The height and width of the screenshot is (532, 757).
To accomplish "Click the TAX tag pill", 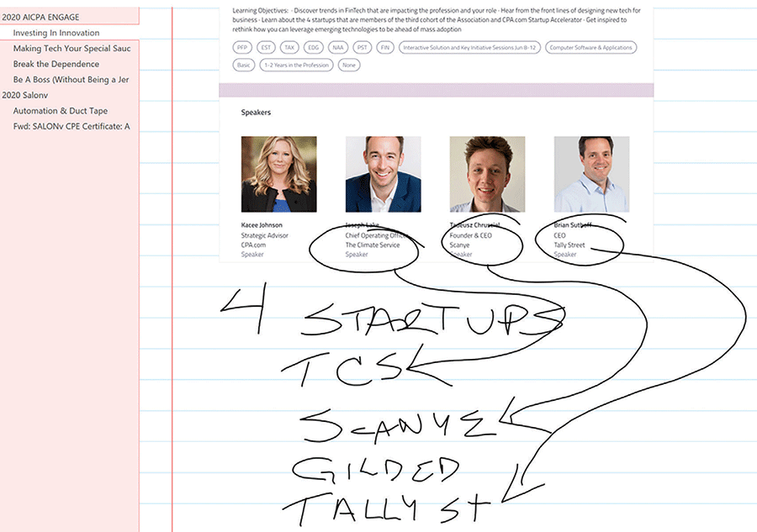I will [x=289, y=47].
